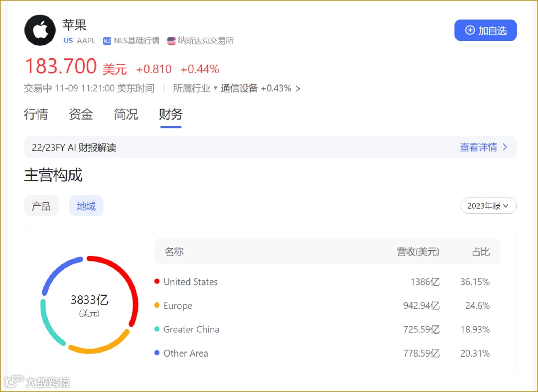Select the 地域 breakdown toggle
Viewport: 538px width, 392px height.
point(86,206)
